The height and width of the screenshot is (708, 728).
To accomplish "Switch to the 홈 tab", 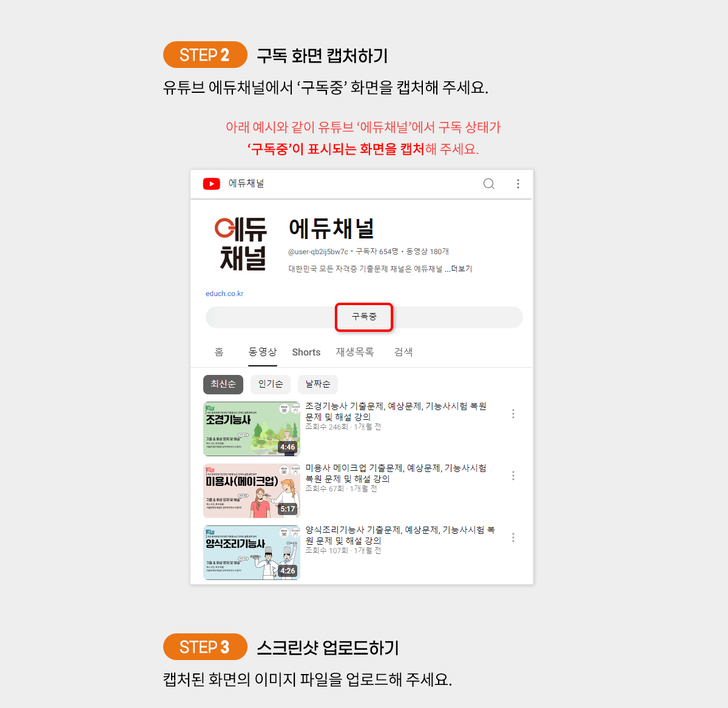I will (219, 352).
